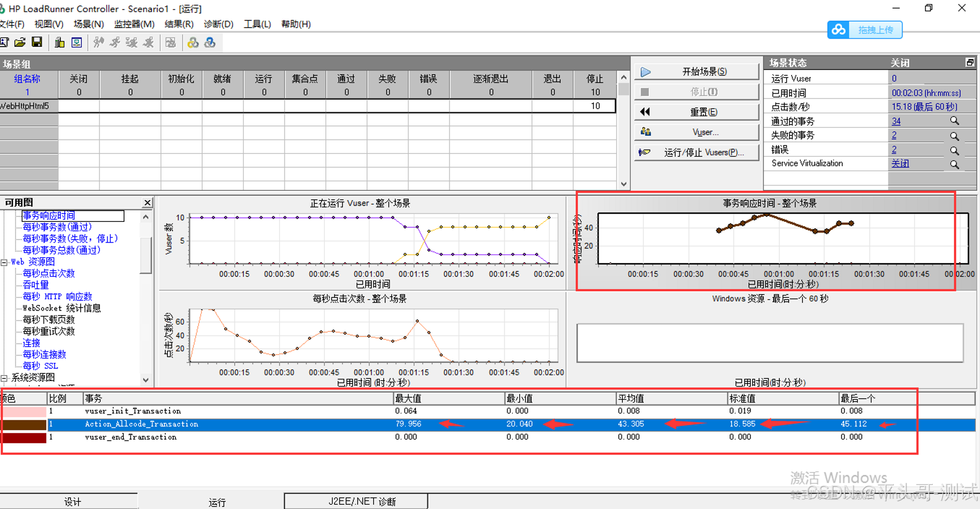Click dark red swatch for vuser_end_Transaction
The height and width of the screenshot is (509, 980).
click(24, 438)
